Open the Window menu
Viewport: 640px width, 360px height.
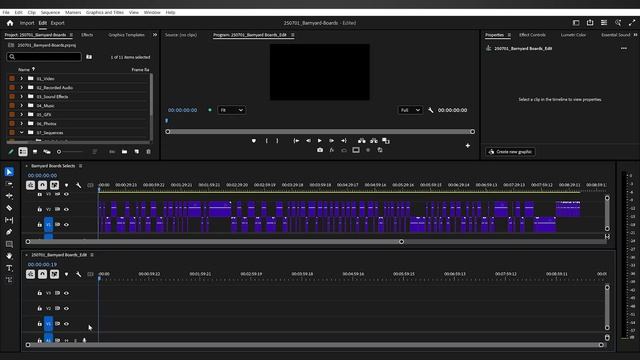tap(152, 13)
